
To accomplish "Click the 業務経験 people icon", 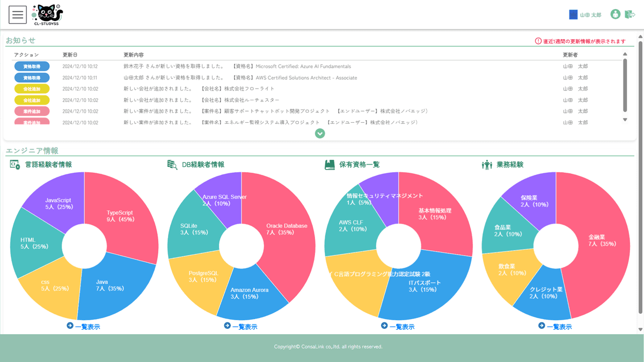I will (487, 165).
